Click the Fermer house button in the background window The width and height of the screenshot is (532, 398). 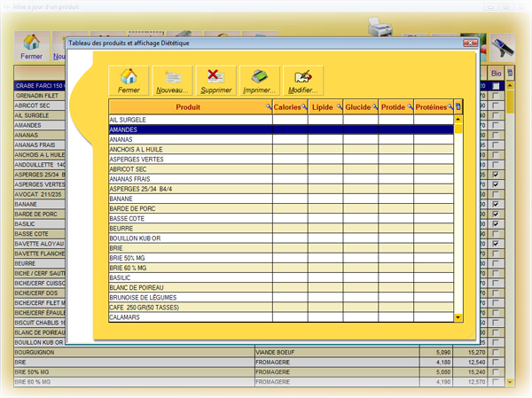pyautogui.click(x=32, y=47)
